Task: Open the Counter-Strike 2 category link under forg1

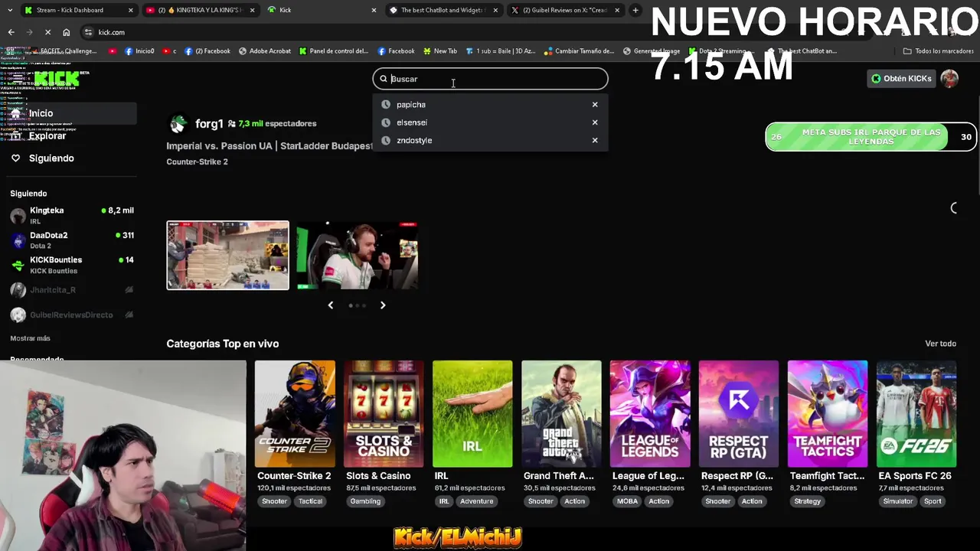Action: (197, 162)
